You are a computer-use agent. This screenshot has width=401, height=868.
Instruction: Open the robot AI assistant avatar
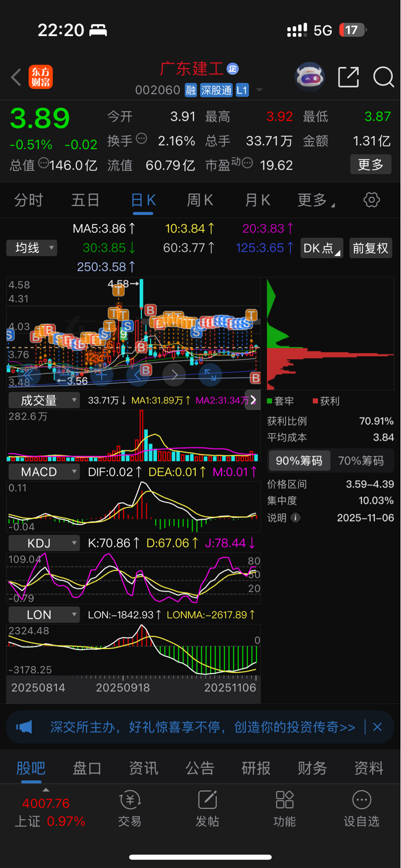coord(310,77)
